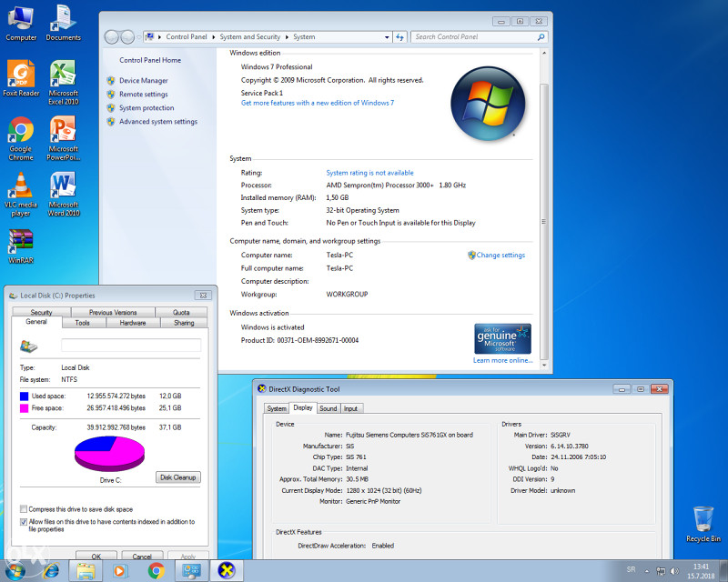This screenshot has height=582, width=728.
Task: Switch to Sharing tab
Action: 184,323
